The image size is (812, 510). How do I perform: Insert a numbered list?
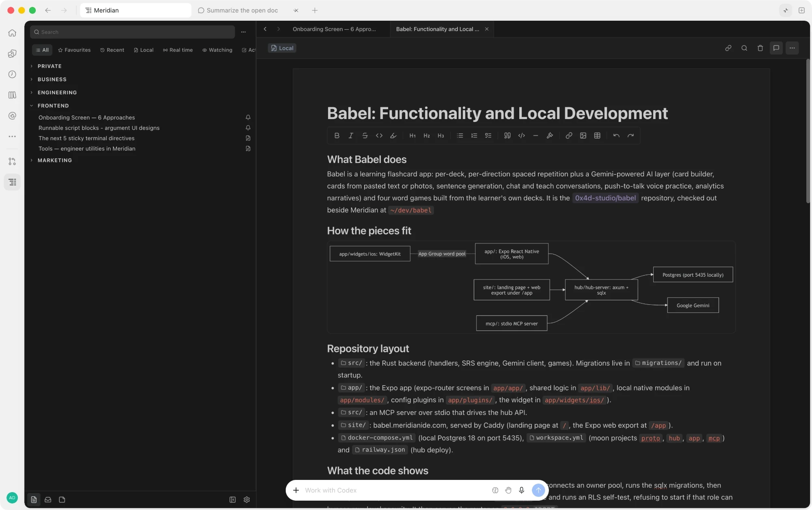pyautogui.click(x=474, y=136)
